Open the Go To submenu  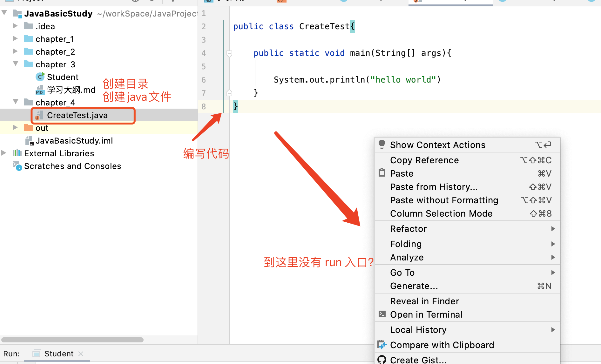point(467,273)
